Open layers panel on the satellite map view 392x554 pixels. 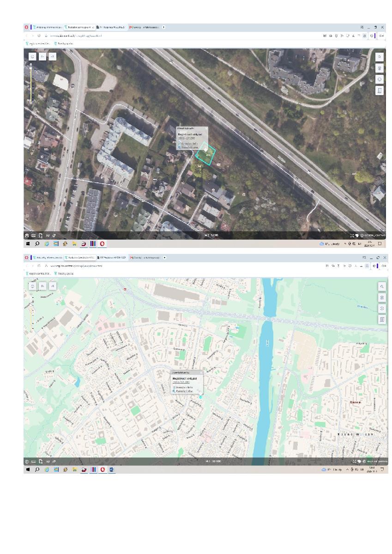tap(380, 68)
